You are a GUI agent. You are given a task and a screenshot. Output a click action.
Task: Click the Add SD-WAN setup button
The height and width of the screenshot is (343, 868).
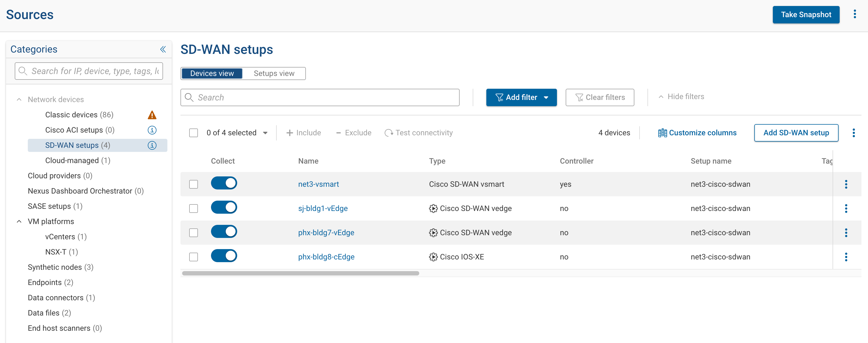click(x=796, y=133)
